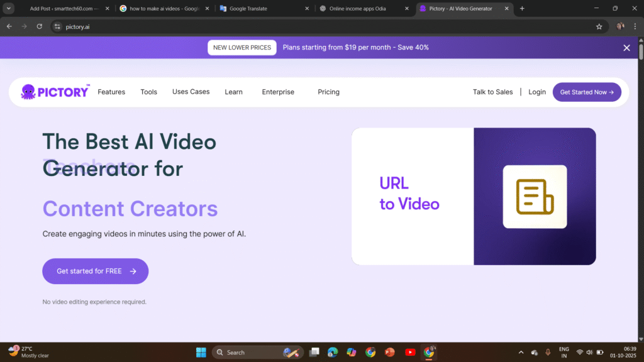Open the Features menu

111,92
